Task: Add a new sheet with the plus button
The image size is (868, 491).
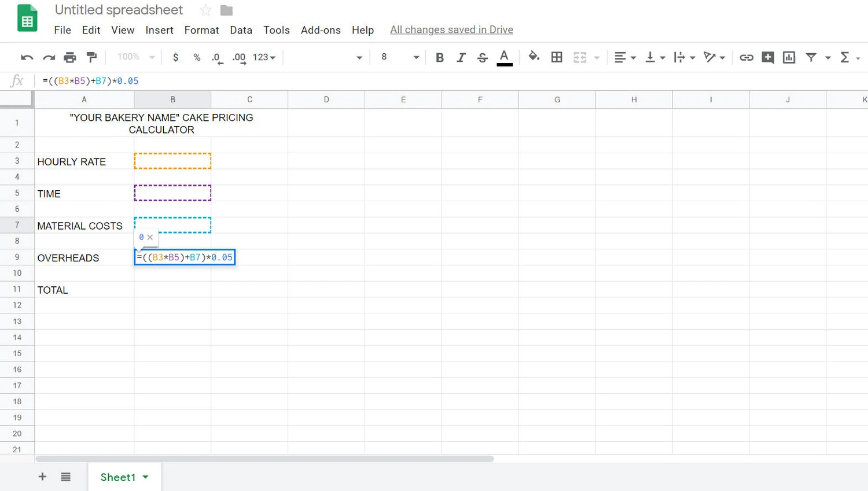Action: 42,477
